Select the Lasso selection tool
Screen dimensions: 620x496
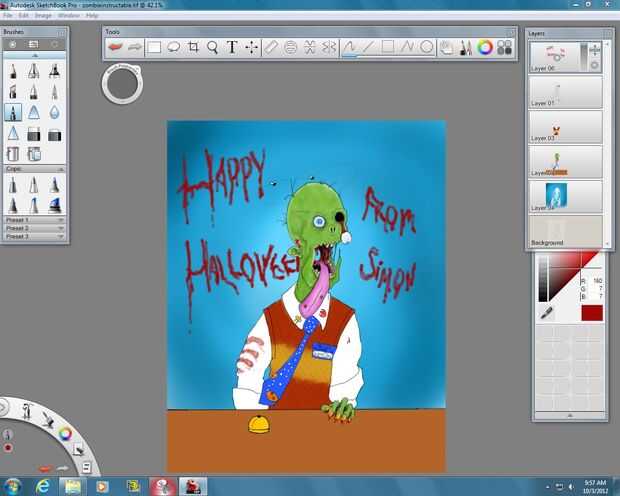point(174,47)
